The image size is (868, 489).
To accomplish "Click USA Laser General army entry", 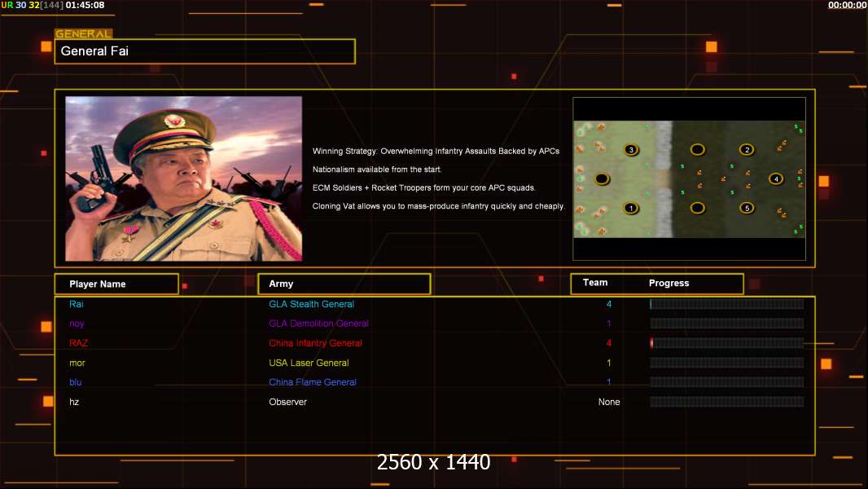I will [309, 363].
